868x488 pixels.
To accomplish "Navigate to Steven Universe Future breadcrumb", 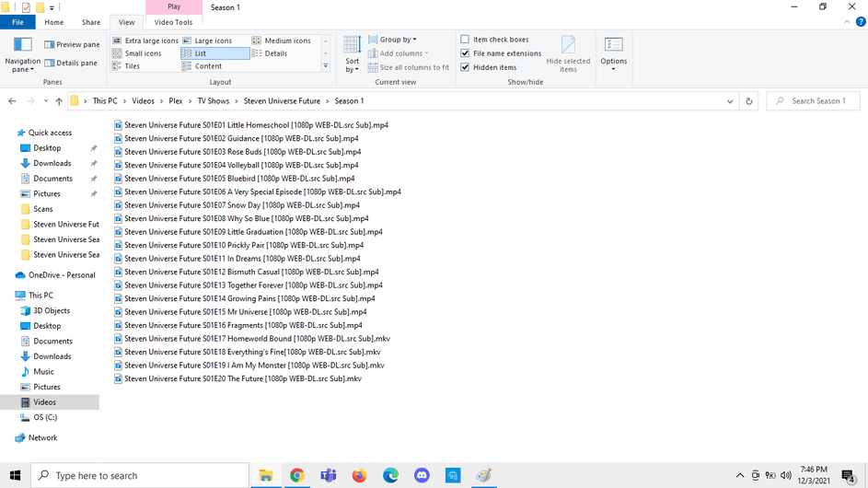I will [282, 100].
